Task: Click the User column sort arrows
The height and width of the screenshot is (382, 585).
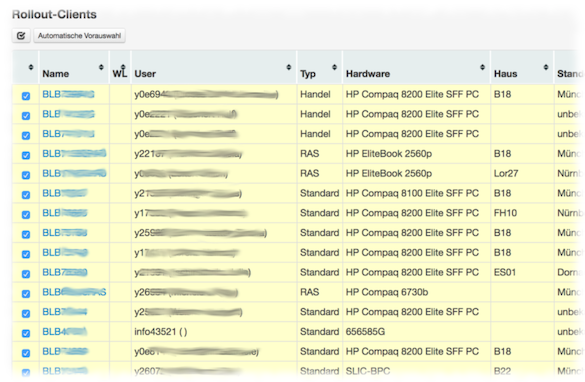Action: click(288, 67)
